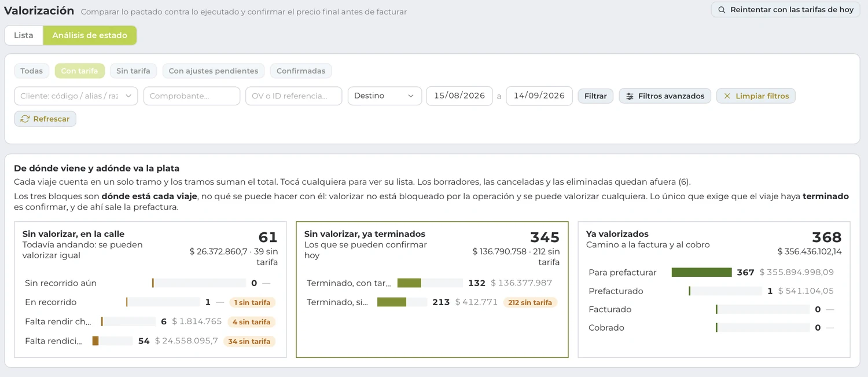Open the end date 14/09/2026 field

tap(539, 96)
